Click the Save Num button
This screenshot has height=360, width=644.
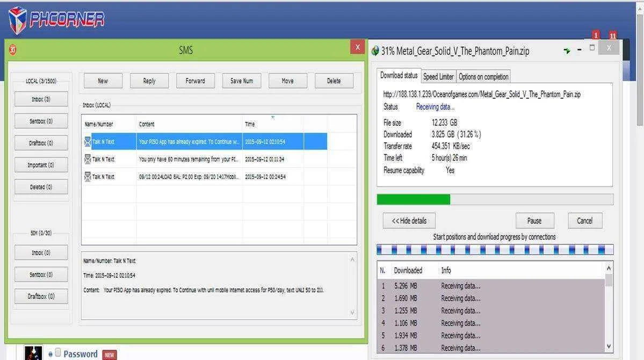(242, 81)
